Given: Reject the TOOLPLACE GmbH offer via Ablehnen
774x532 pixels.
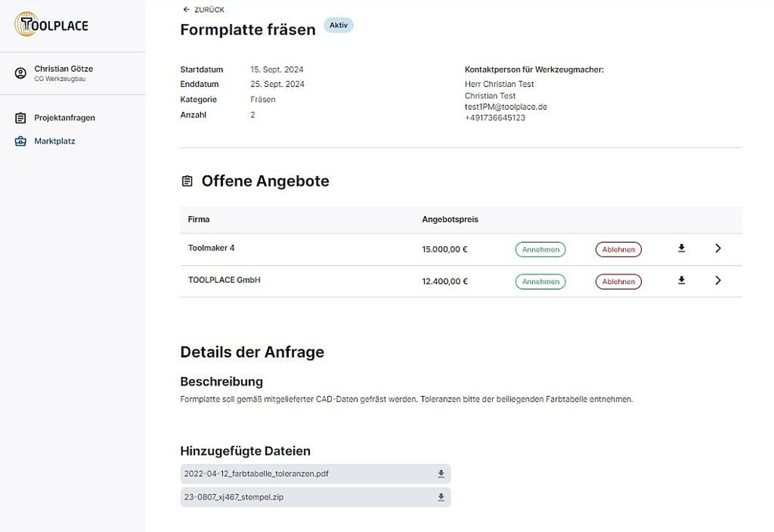Looking at the screenshot, I should click(x=618, y=281).
